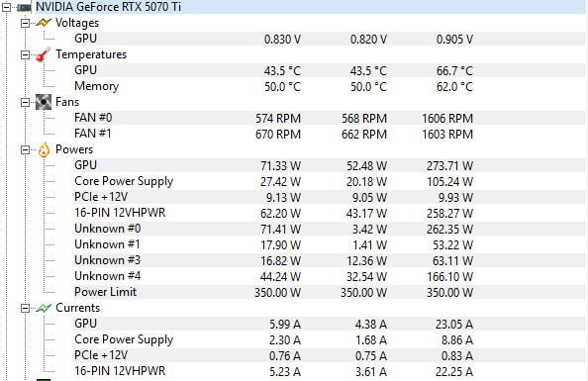Select the Unknown #3 power row

[330, 260]
